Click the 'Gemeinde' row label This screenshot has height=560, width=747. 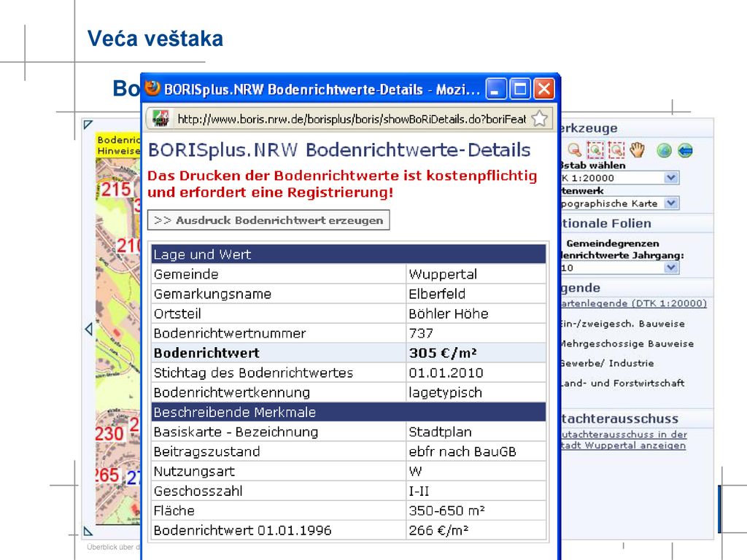coord(186,274)
